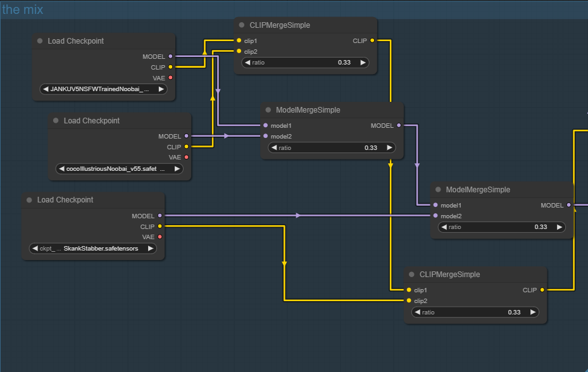588x372 pixels.
Task: Increase ratio on top CLIPMergeSimple using right arrow
Action: tap(363, 63)
